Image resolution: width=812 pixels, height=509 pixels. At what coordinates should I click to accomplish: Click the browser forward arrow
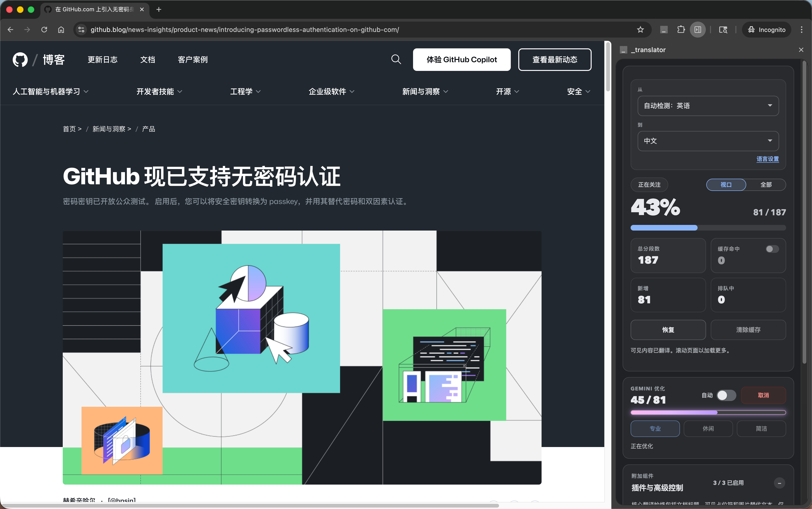[x=27, y=30]
